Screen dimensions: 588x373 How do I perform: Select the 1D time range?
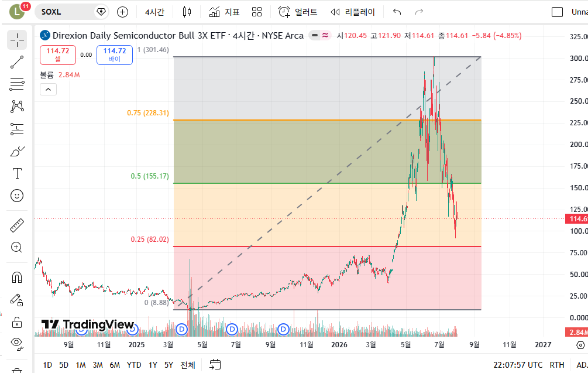47,365
